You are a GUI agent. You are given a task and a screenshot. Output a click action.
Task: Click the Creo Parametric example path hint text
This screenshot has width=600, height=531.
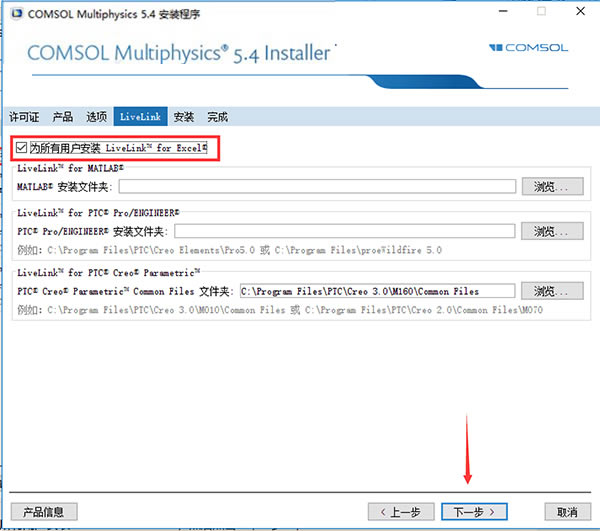(280, 310)
